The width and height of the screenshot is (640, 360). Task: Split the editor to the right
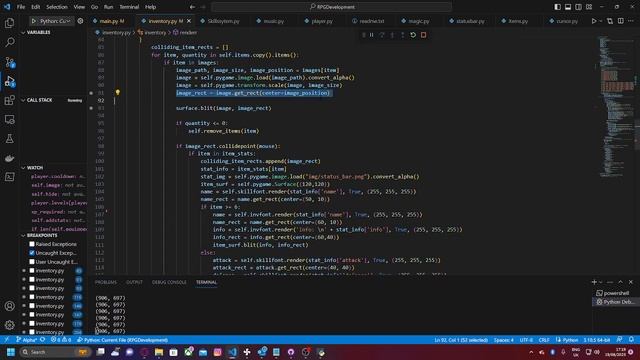[x=620, y=21]
